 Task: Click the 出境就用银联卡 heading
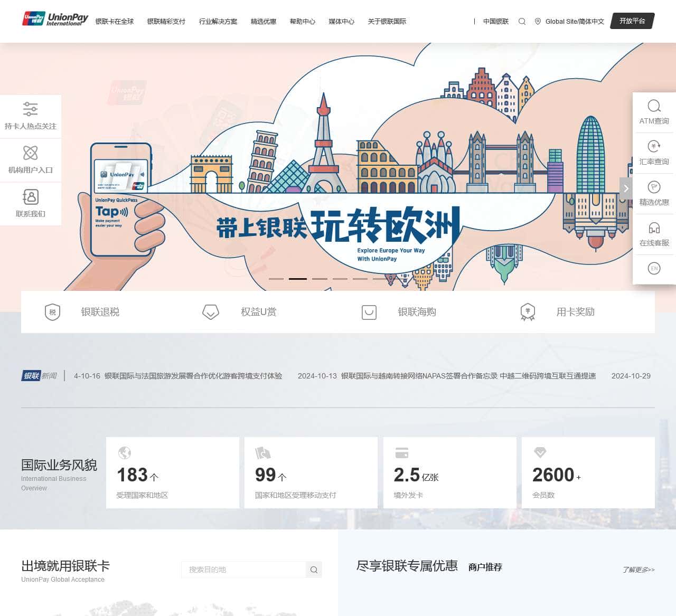click(x=65, y=566)
